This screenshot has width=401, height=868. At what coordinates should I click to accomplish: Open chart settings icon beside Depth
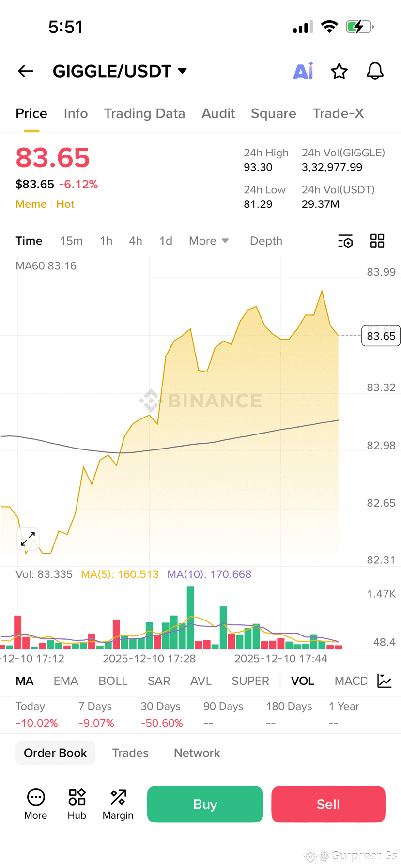click(345, 241)
